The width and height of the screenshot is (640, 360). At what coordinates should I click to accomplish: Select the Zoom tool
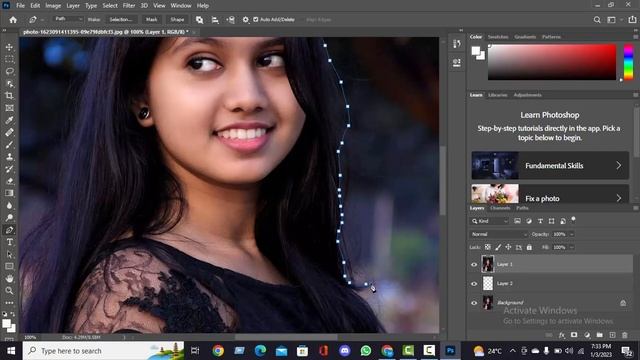9,291
